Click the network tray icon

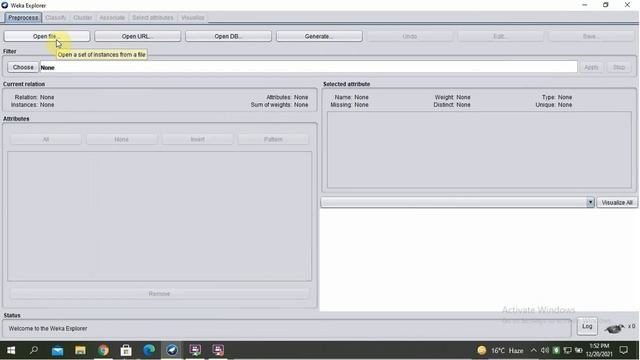567,350
